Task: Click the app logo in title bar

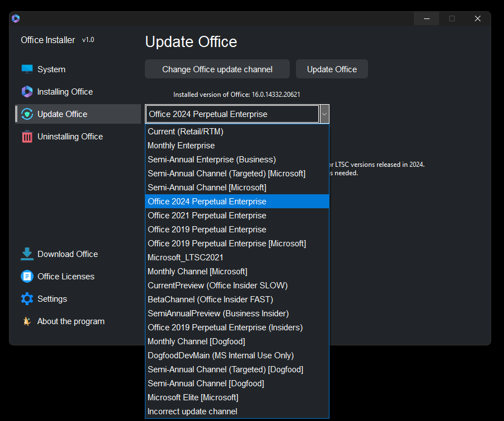Action: (x=16, y=18)
